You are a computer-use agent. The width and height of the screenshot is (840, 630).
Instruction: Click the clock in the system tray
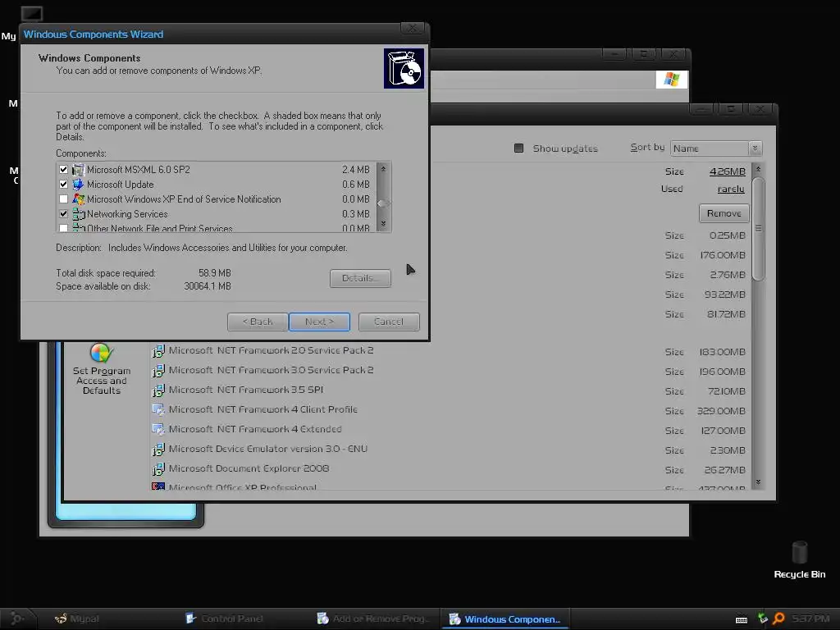[810, 619]
